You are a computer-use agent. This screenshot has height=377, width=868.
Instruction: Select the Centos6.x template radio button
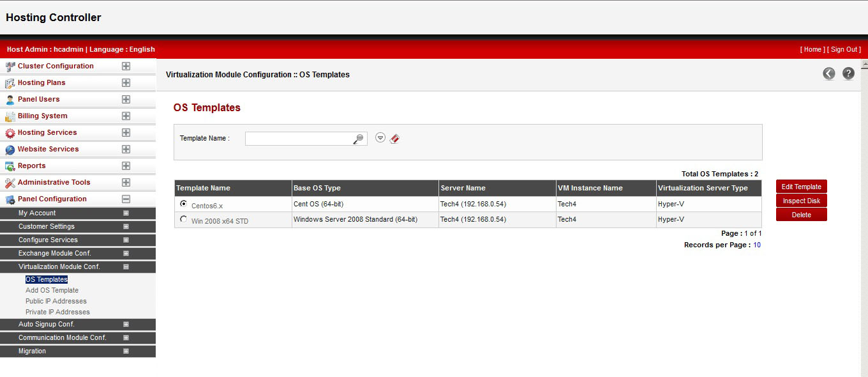[x=184, y=204]
